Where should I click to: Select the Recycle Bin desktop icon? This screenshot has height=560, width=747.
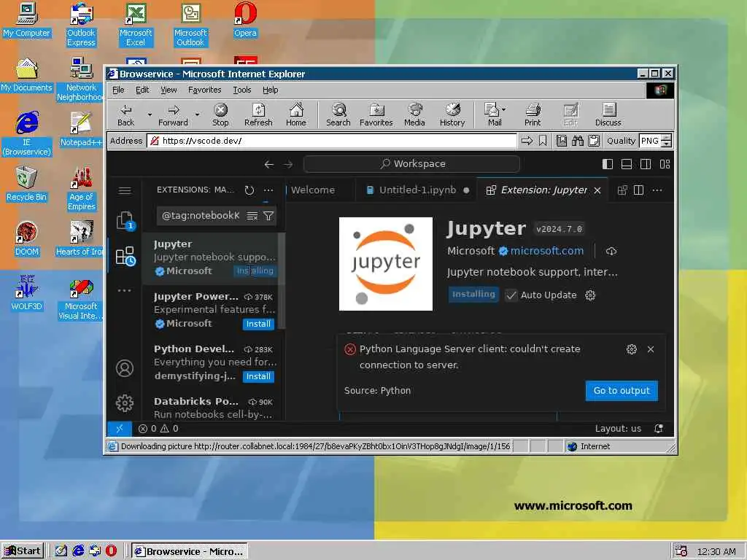pos(27,184)
